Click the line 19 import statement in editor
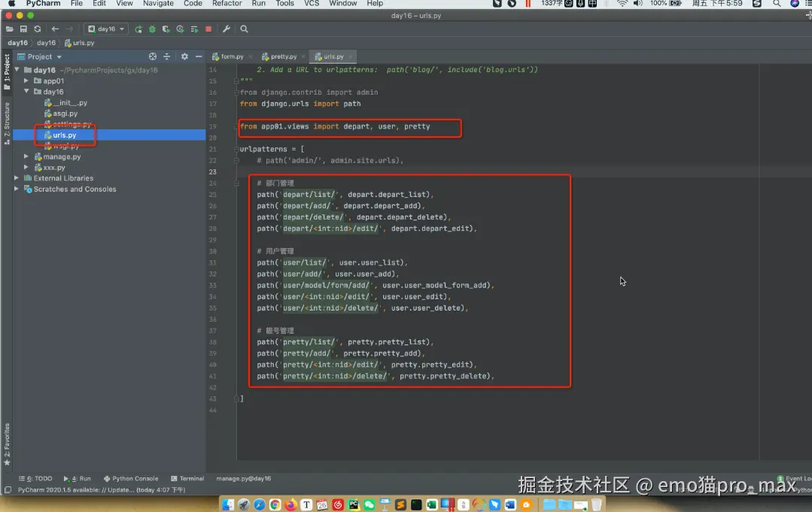The width and height of the screenshot is (812, 512). [335, 126]
